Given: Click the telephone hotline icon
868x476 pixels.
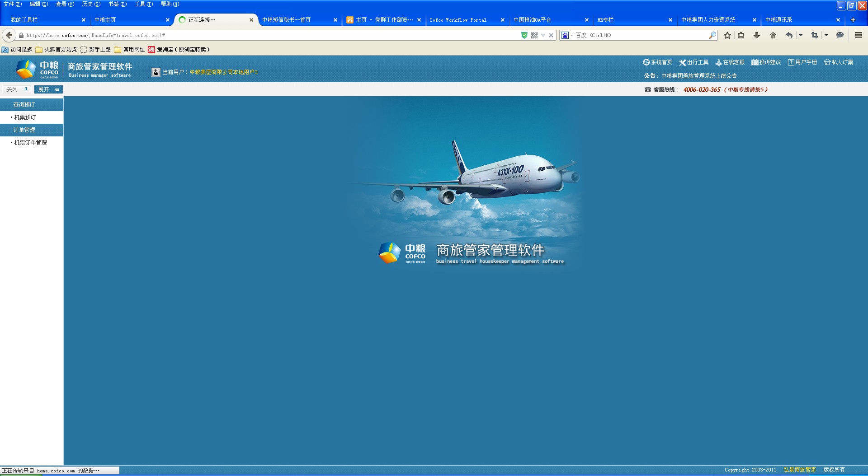Looking at the screenshot, I should tap(647, 89).
